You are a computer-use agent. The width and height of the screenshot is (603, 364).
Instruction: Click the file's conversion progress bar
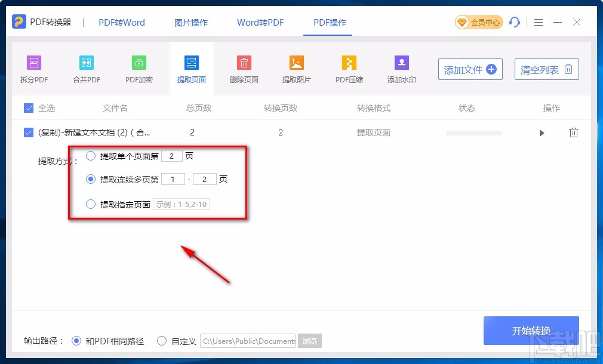click(x=474, y=133)
